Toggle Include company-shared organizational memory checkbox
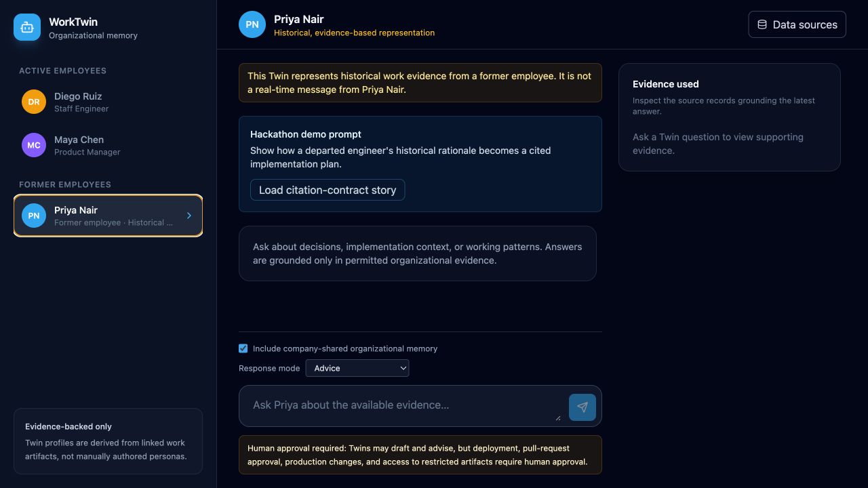This screenshot has height=488, width=868. click(x=243, y=348)
